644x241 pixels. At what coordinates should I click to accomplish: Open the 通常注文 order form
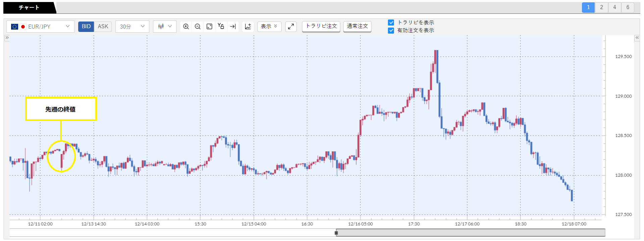(x=357, y=27)
